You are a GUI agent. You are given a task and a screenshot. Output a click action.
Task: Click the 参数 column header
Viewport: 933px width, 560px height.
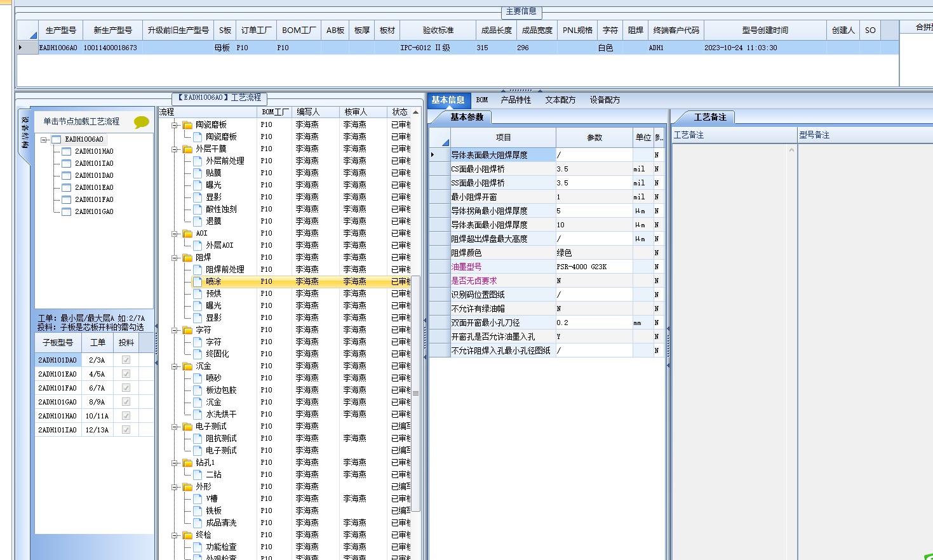pos(594,137)
